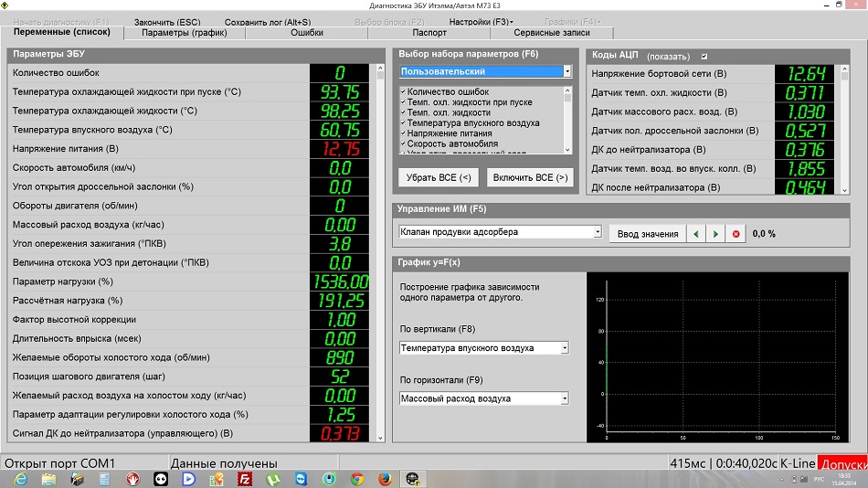Uncheck Напряжение питания in the parameter list
The image size is (868, 488).
(403, 133)
